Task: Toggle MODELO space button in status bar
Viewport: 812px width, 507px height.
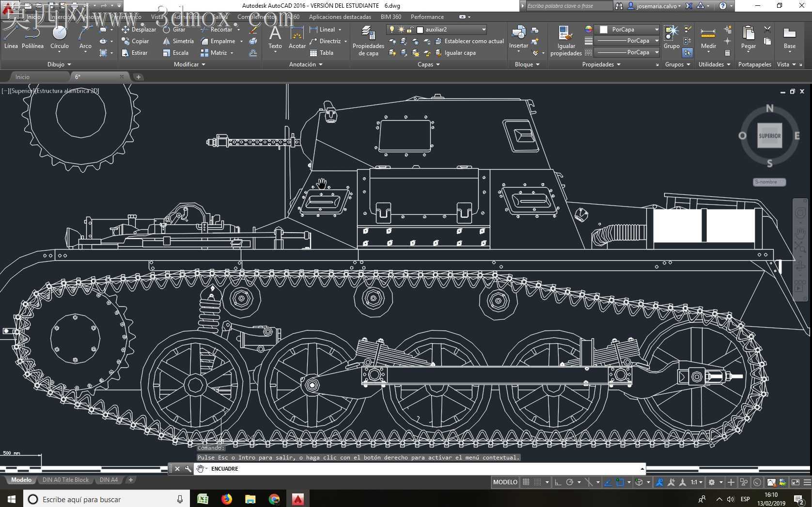Action: tap(505, 482)
